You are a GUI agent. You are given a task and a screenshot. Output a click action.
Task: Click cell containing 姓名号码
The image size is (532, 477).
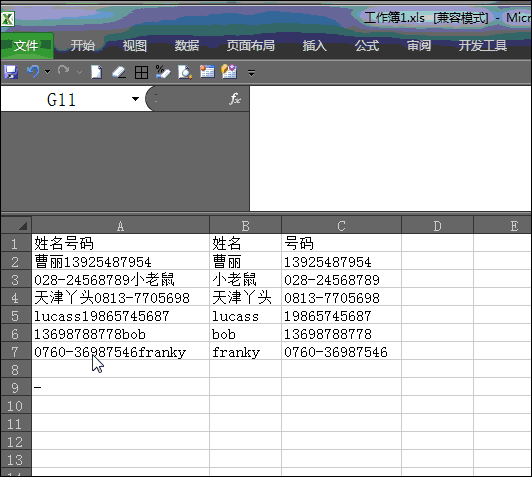120,243
